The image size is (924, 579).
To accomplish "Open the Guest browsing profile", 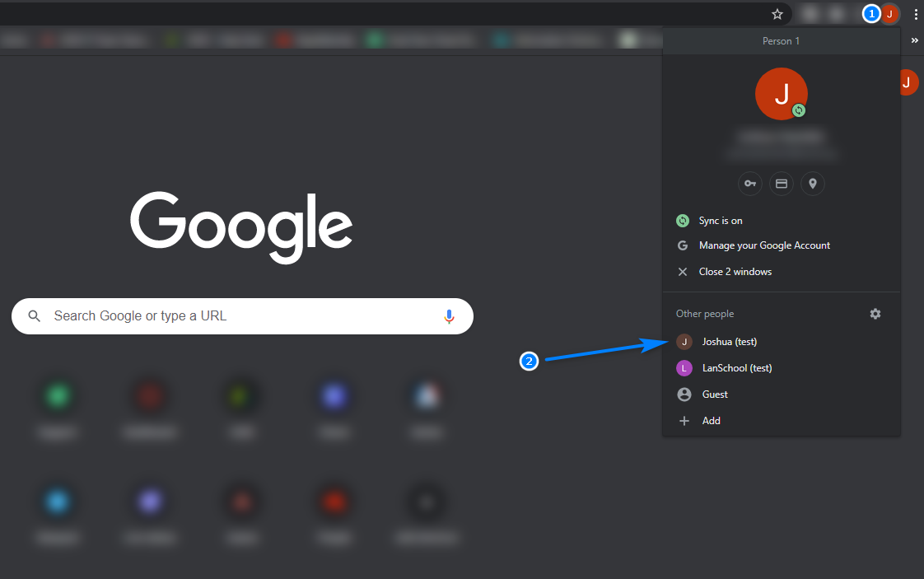I will (x=714, y=394).
